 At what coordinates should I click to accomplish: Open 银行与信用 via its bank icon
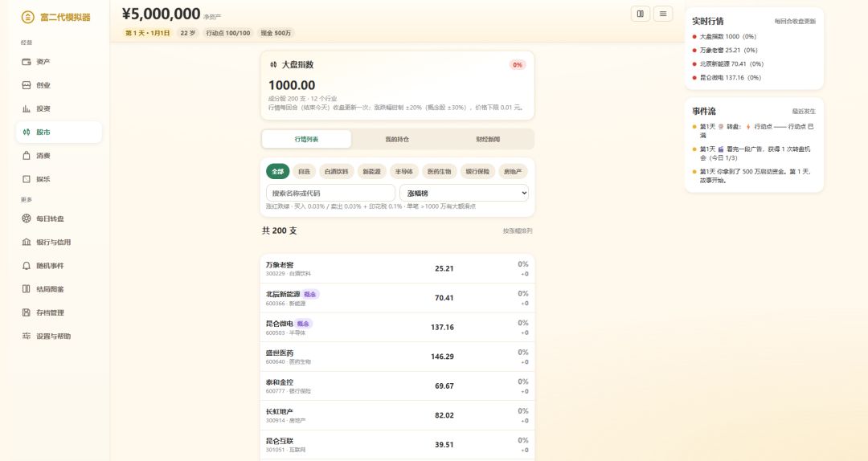26,242
